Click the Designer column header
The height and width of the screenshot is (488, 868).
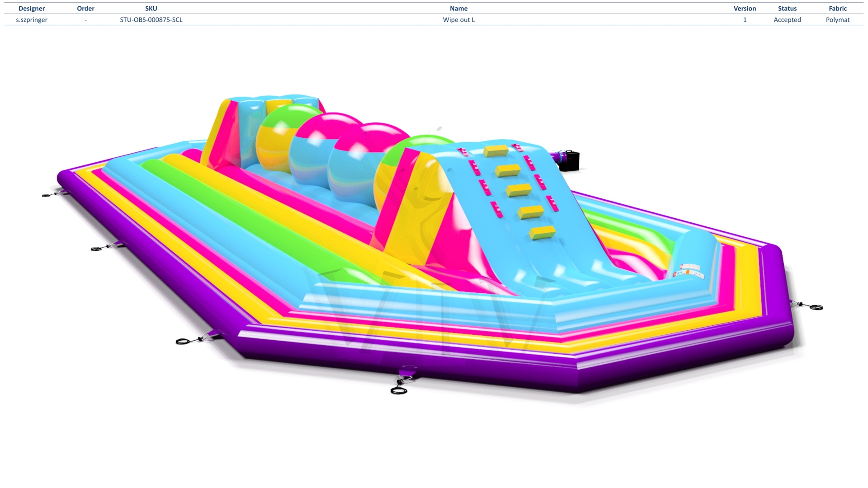point(32,9)
